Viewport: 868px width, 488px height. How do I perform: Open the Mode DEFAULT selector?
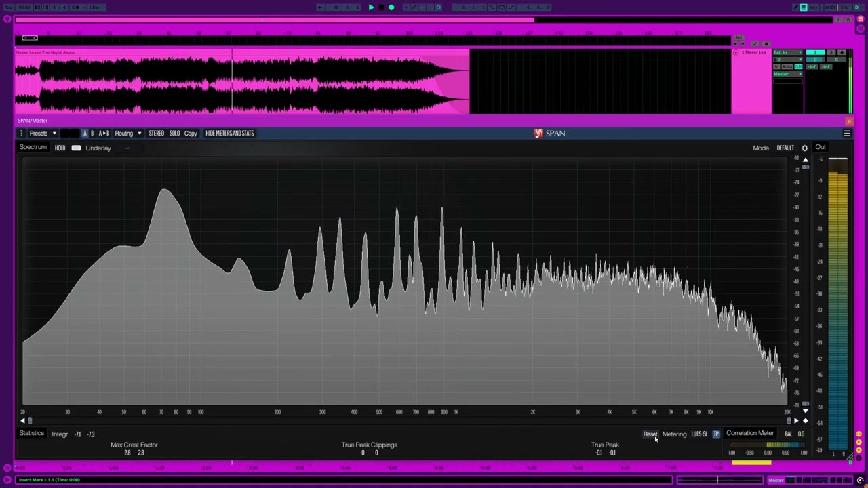pyautogui.click(x=785, y=148)
